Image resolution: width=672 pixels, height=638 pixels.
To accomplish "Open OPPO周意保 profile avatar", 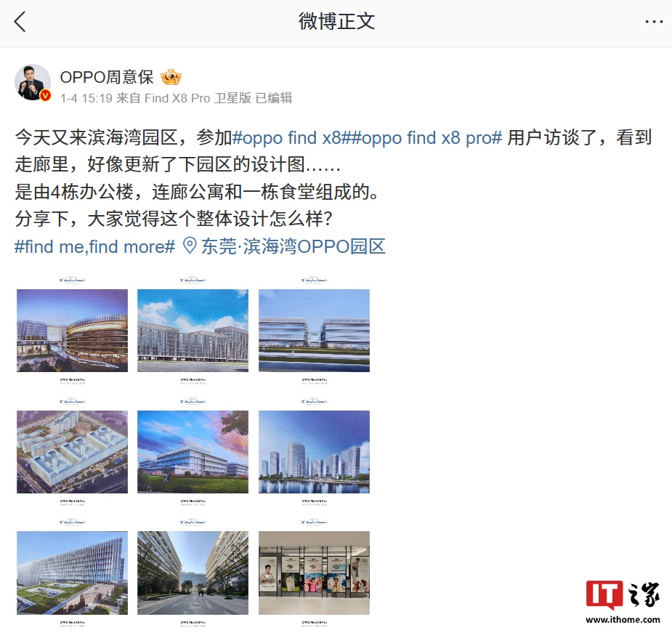I will click(x=33, y=82).
